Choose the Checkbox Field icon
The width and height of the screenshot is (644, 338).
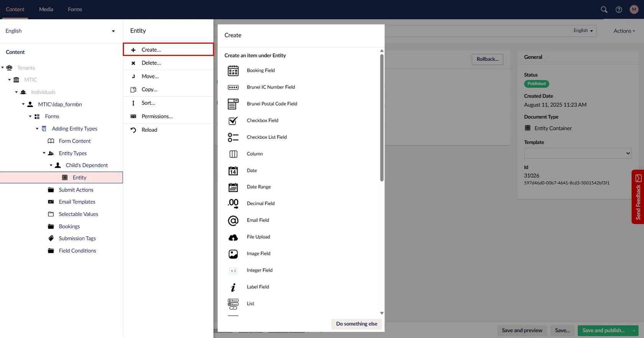pos(233,120)
